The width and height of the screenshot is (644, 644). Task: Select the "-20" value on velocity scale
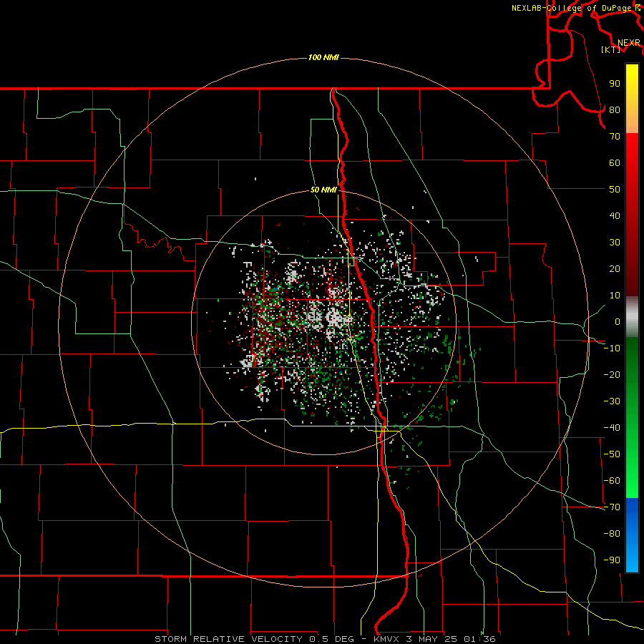pos(612,375)
